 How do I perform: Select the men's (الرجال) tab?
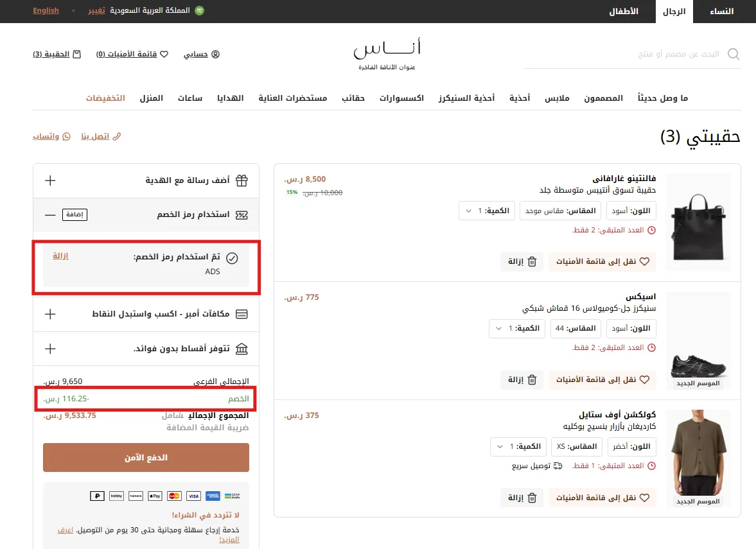pos(674,12)
